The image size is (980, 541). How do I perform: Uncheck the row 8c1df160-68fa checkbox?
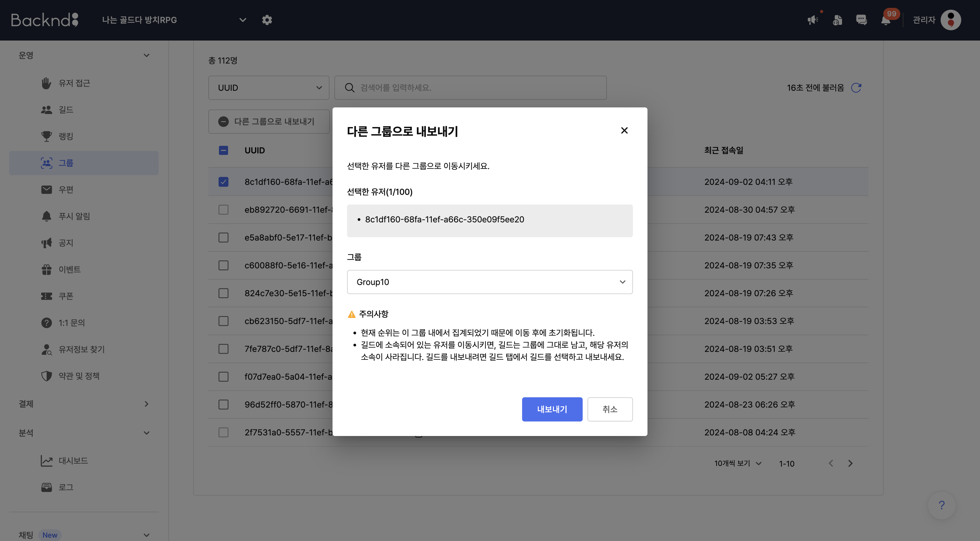click(223, 182)
